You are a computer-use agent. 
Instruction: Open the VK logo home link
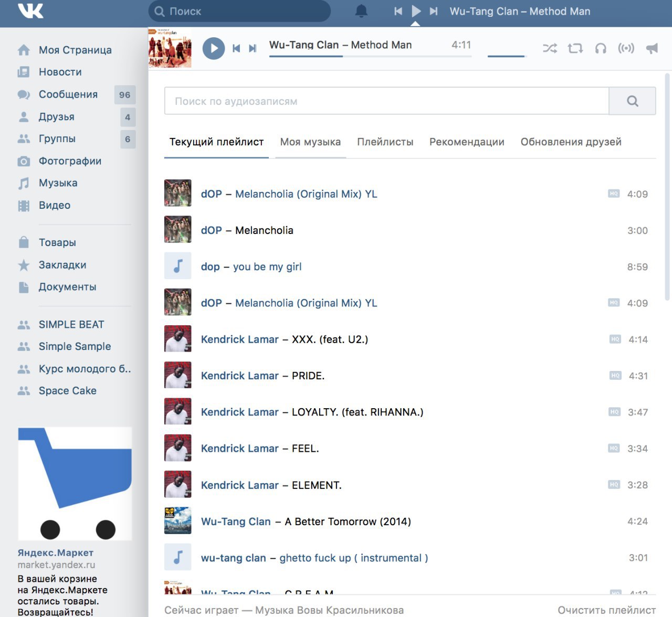coord(30,10)
